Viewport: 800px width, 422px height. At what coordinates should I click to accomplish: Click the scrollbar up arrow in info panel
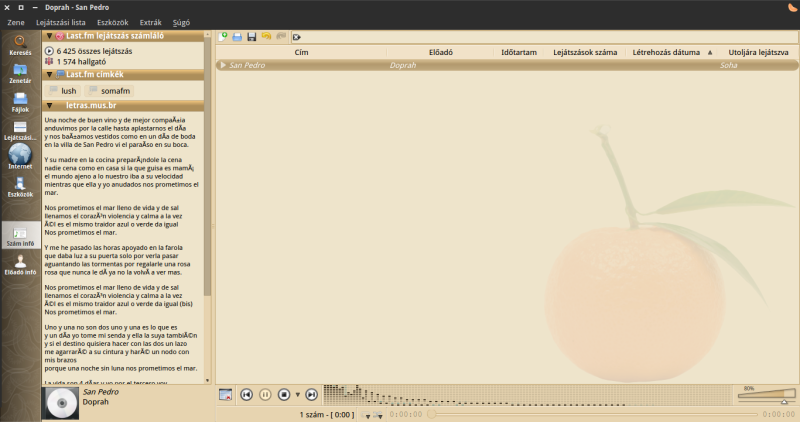pyautogui.click(x=207, y=34)
